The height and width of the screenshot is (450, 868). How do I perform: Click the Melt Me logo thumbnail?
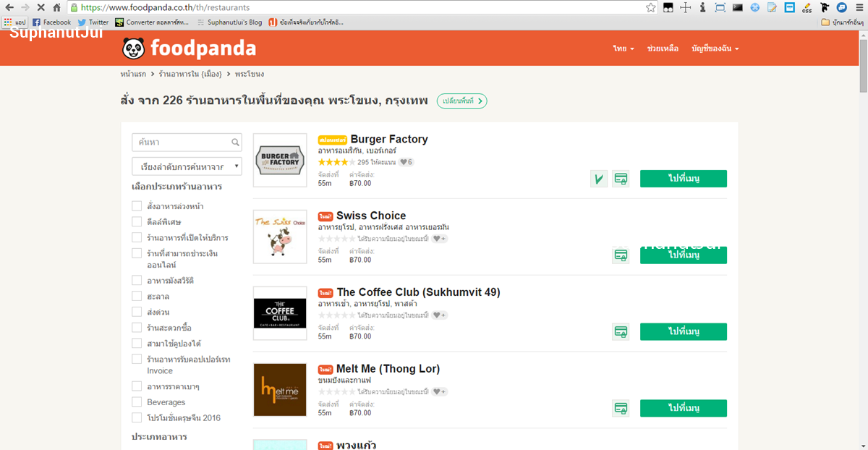tap(280, 390)
